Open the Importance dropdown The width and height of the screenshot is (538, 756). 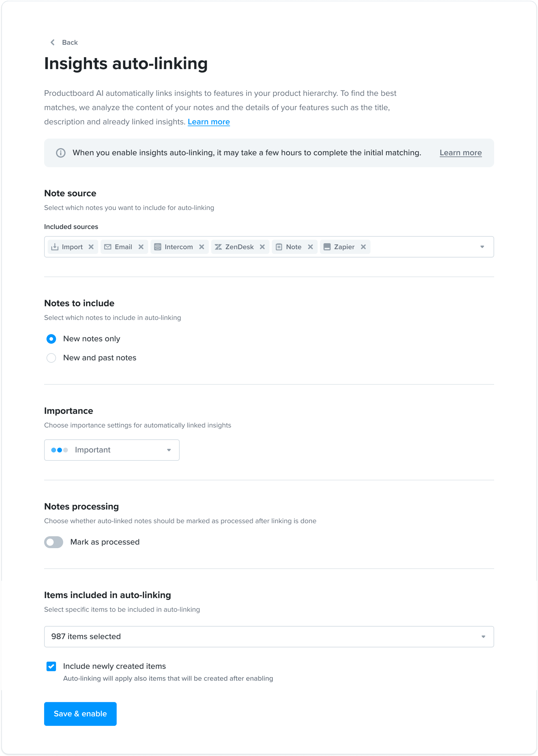(169, 450)
